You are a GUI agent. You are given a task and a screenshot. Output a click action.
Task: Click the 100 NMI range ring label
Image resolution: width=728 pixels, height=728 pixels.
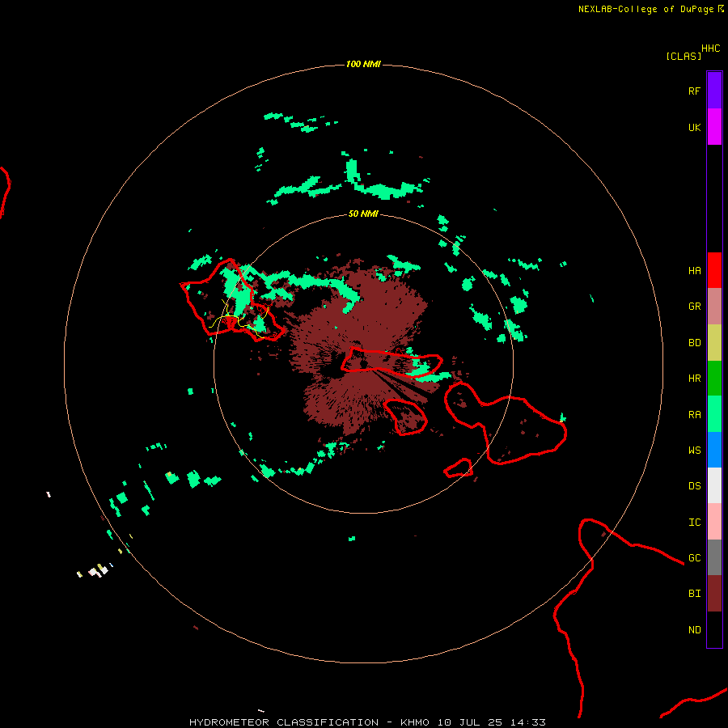point(363,64)
